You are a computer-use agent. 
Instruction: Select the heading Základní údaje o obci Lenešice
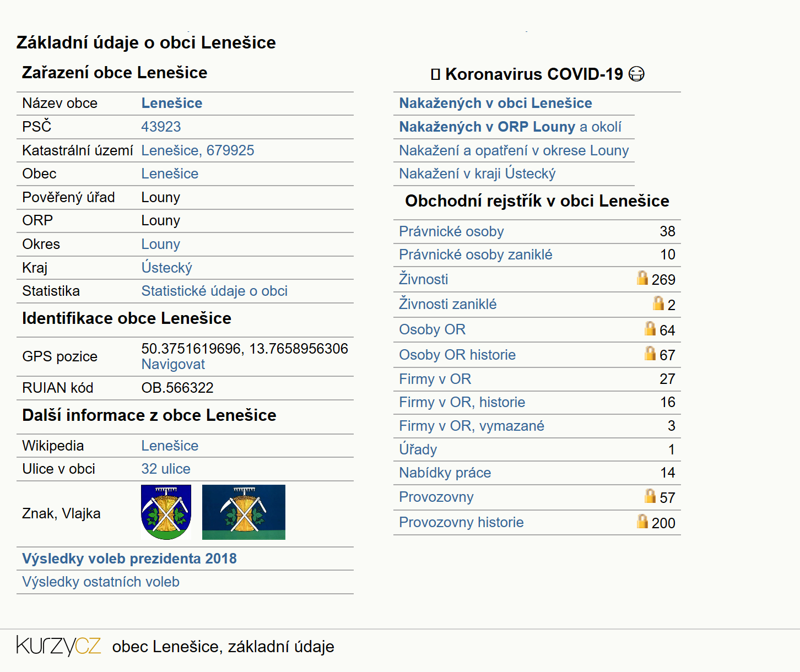click(146, 42)
